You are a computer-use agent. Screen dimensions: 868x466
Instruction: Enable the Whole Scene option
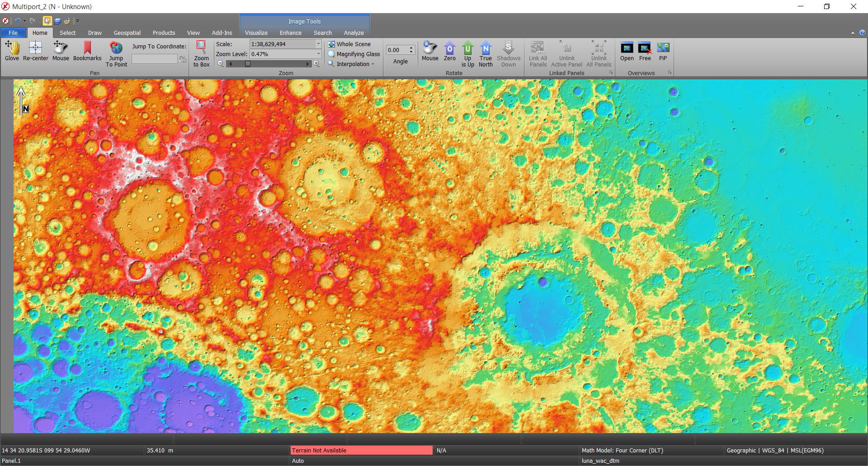[x=332, y=44]
